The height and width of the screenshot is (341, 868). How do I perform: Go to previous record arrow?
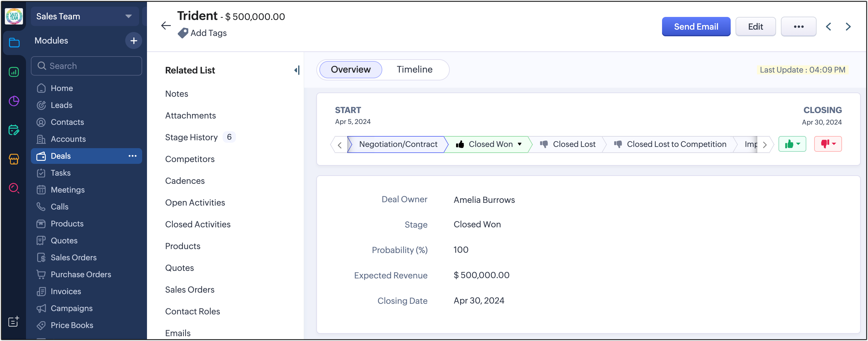click(828, 27)
